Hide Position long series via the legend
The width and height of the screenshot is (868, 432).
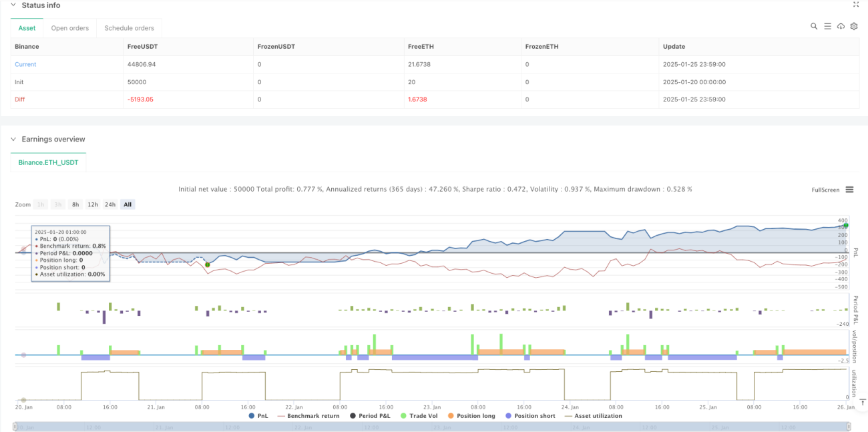(x=471, y=416)
